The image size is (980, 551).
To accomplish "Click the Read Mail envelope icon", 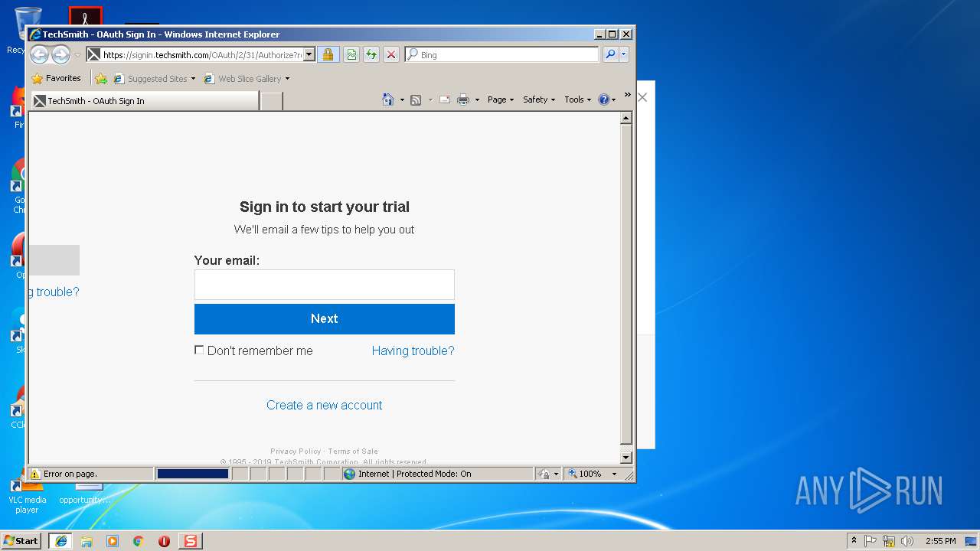I will point(444,99).
